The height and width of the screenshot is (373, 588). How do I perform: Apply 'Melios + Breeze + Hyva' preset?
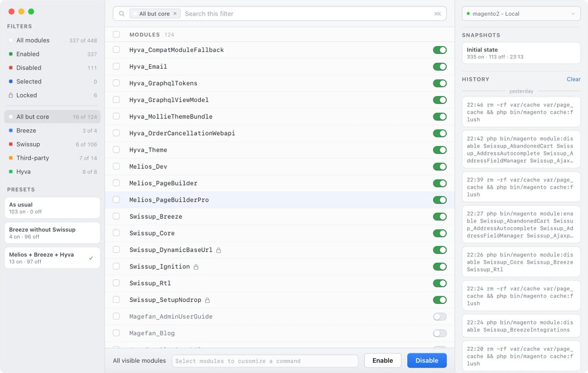[x=52, y=258]
